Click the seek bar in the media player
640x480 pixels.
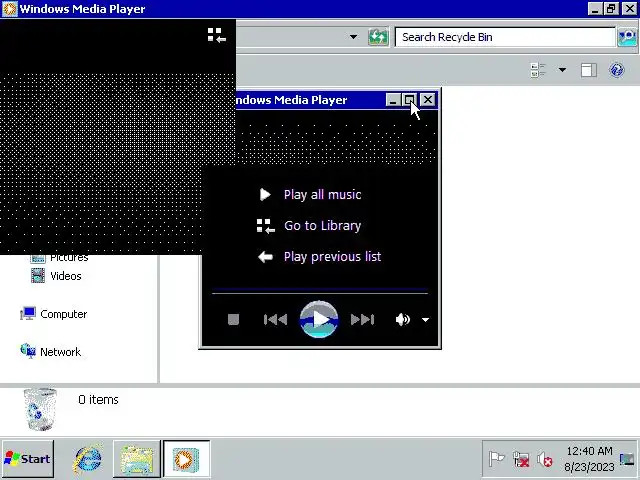pyautogui.click(x=320, y=291)
